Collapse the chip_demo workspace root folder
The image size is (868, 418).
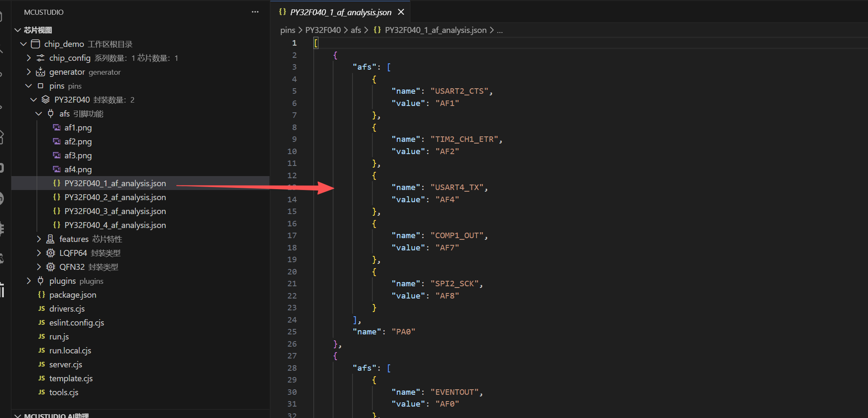24,44
